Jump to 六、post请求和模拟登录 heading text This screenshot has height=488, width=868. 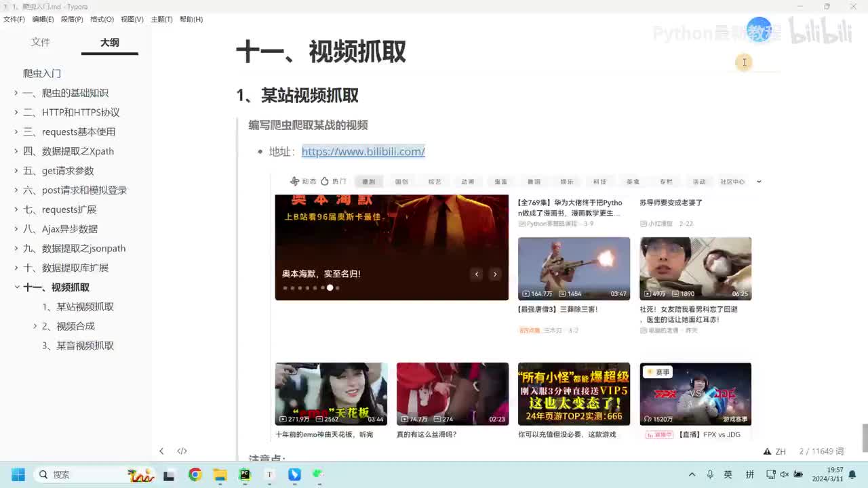pyautogui.click(x=75, y=190)
